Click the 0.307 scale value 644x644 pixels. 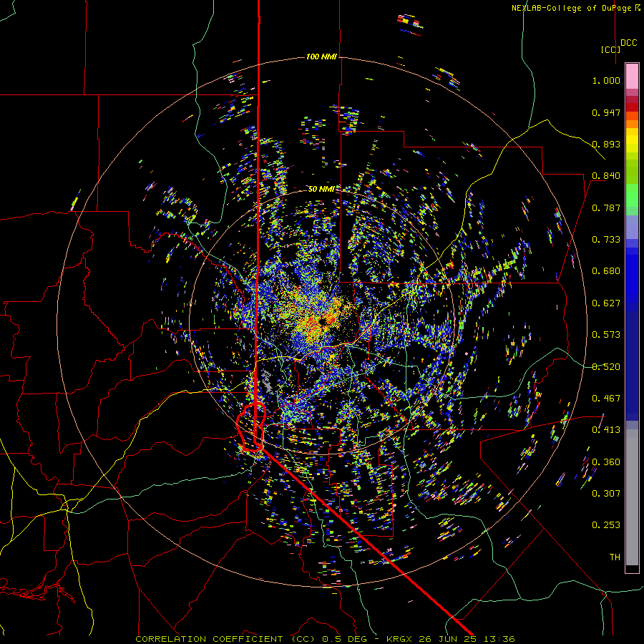coord(606,494)
